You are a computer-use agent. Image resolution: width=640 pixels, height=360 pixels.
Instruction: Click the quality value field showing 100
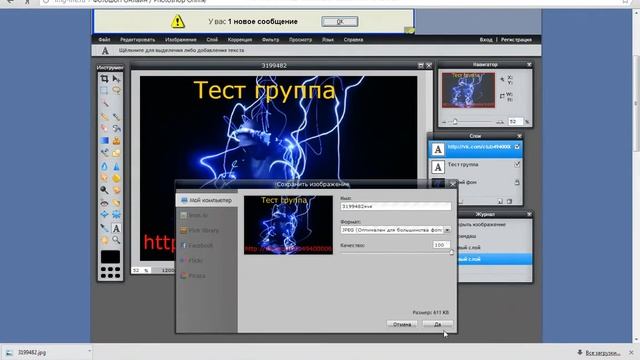tap(441, 245)
